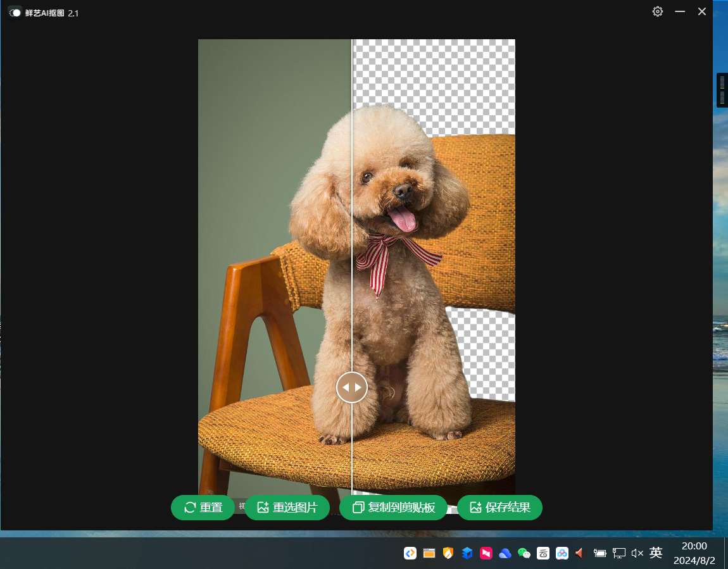The image size is (728, 569).
Task: Open the pink square app tray icon
Action: pyautogui.click(x=486, y=553)
